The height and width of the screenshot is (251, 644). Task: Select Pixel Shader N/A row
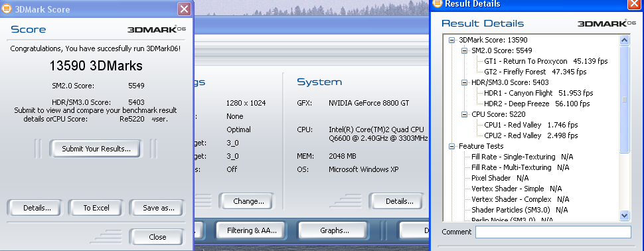[500, 178]
